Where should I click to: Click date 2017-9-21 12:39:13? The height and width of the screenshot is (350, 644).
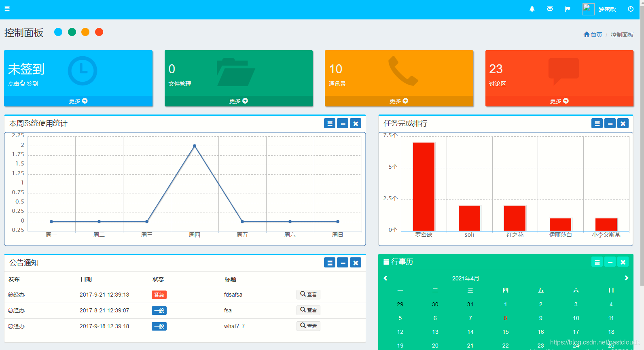click(104, 295)
